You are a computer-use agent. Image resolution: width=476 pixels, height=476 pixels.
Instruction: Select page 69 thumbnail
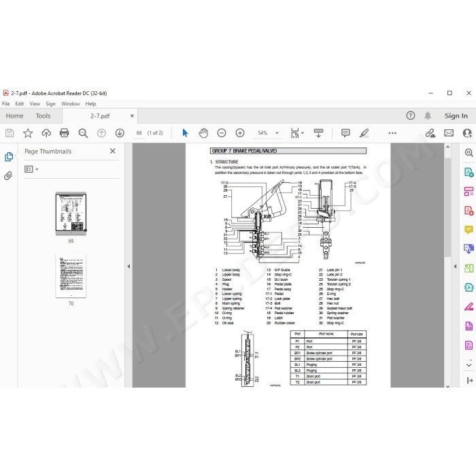pos(71,214)
